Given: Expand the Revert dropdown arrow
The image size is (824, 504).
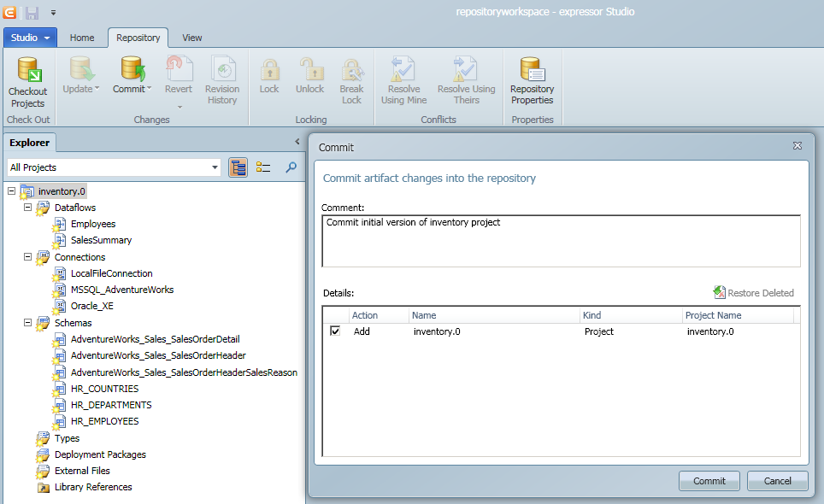Looking at the screenshot, I should (x=180, y=107).
